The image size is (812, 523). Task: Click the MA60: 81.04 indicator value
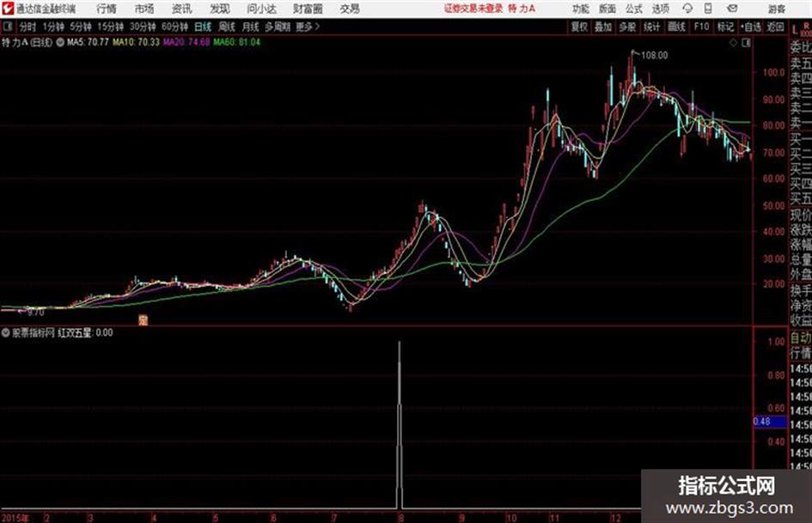[x=236, y=42]
